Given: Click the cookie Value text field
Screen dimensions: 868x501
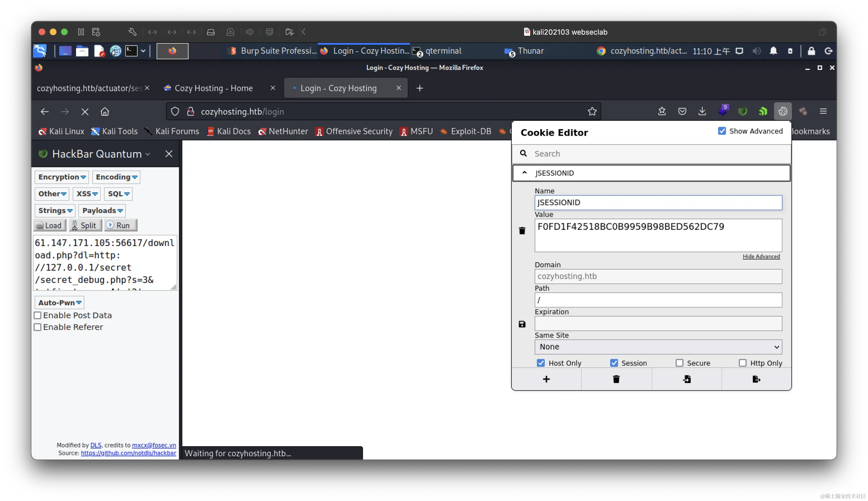Looking at the screenshot, I should coord(658,235).
